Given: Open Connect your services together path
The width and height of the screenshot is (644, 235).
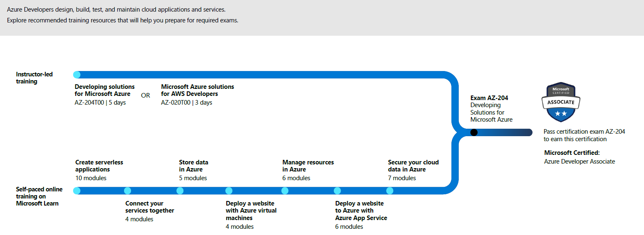Looking at the screenshot, I should coord(150,207).
